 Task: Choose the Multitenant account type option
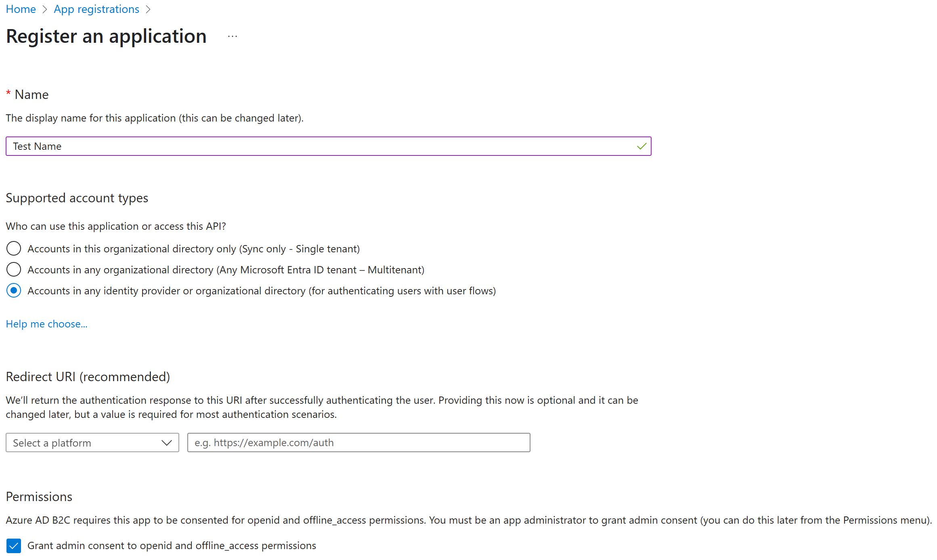[x=14, y=269]
